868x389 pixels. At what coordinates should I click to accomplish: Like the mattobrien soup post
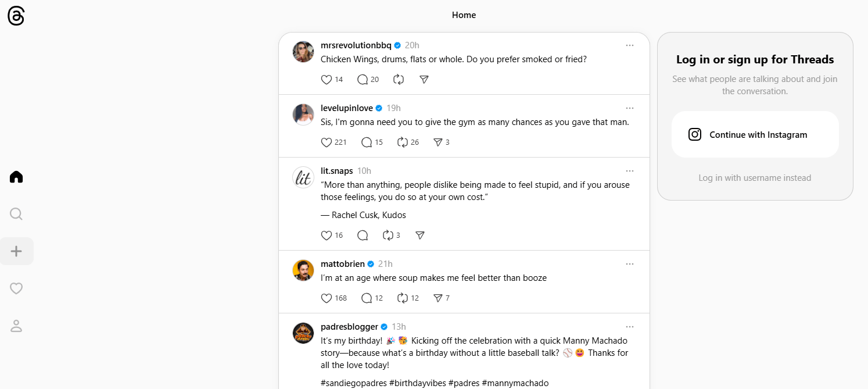click(327, 298)
